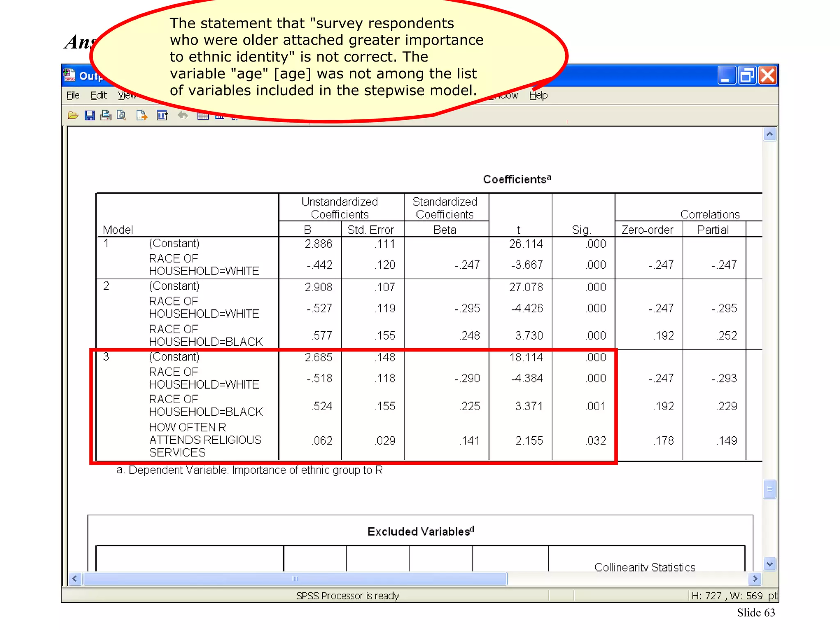Close the SPSS Output window
Image resolution: width=840 pixels, height=630 pixels.
point(767,75)
